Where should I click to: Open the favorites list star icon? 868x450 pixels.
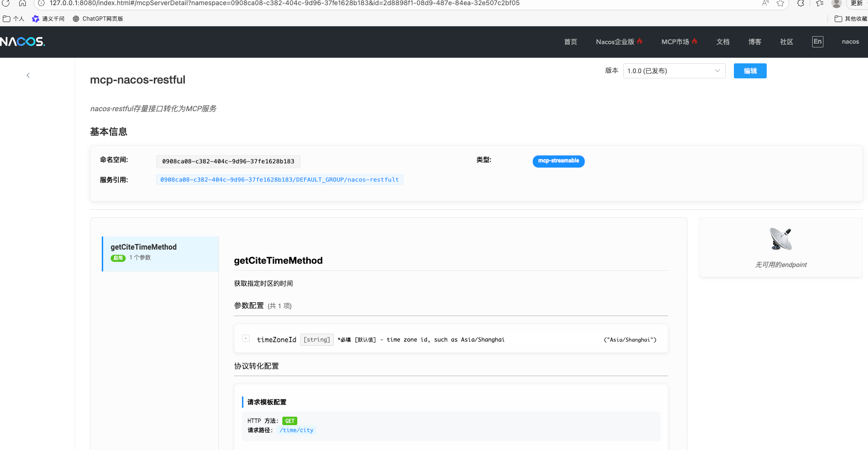pyautogui.click(x=818, y=3)
